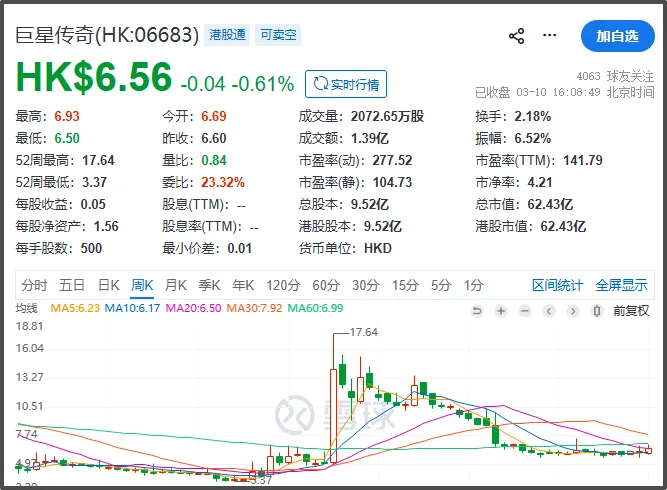Switch to 30分 chart tab

(365, 285)
